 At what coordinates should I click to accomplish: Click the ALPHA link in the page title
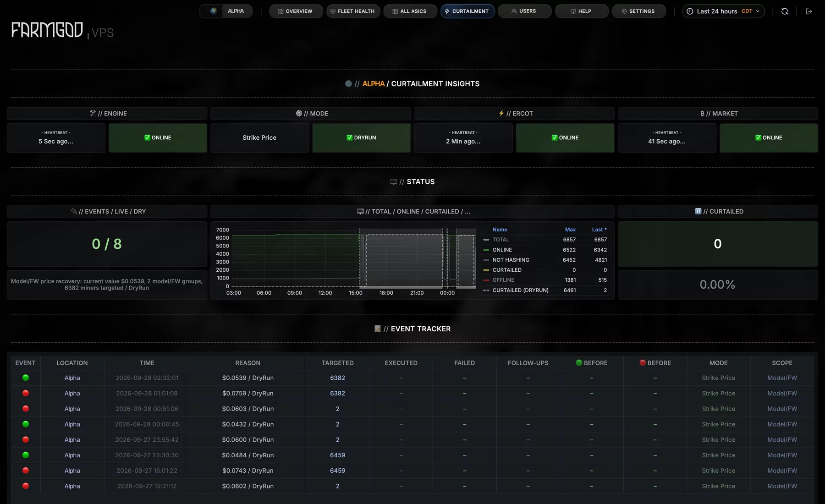(x=373, y=84)
